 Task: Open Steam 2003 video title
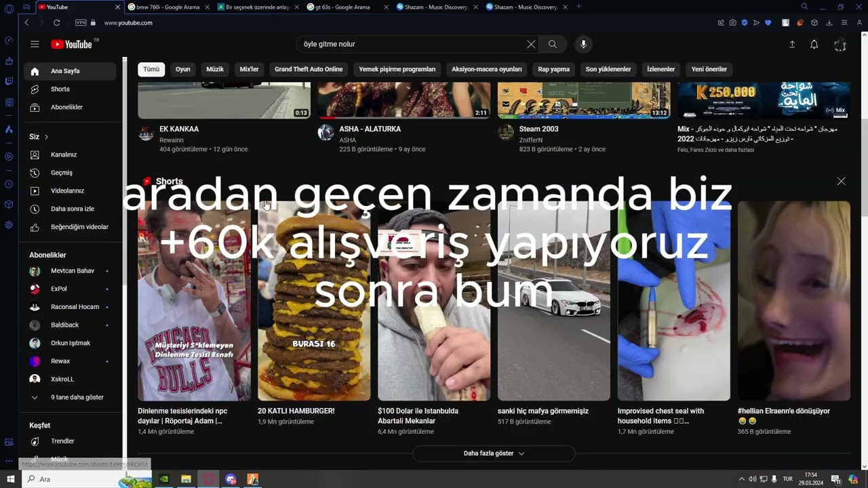coord(539,129)
